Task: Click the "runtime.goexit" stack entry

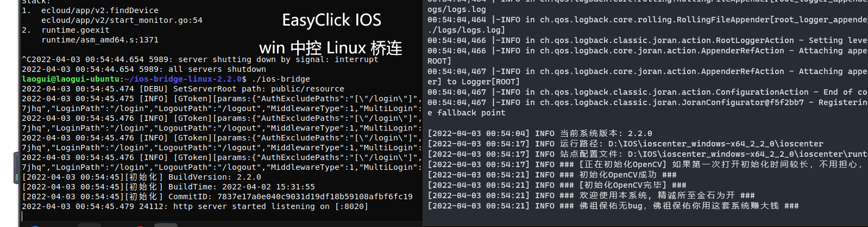Action: [x=76, y=30]
